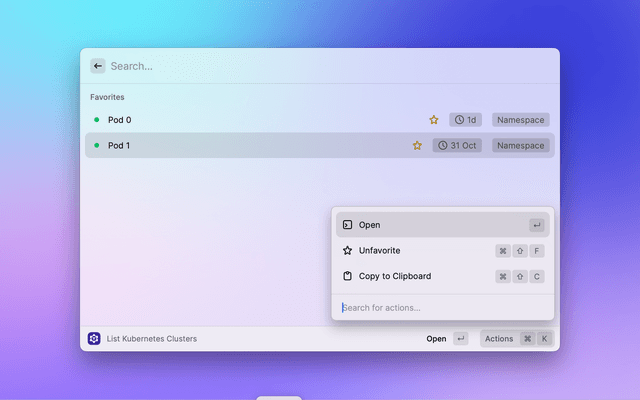Viewport: 640px width, 400px height.
Task: Click the favorite star on Pod 0
Action: [434, 120]
